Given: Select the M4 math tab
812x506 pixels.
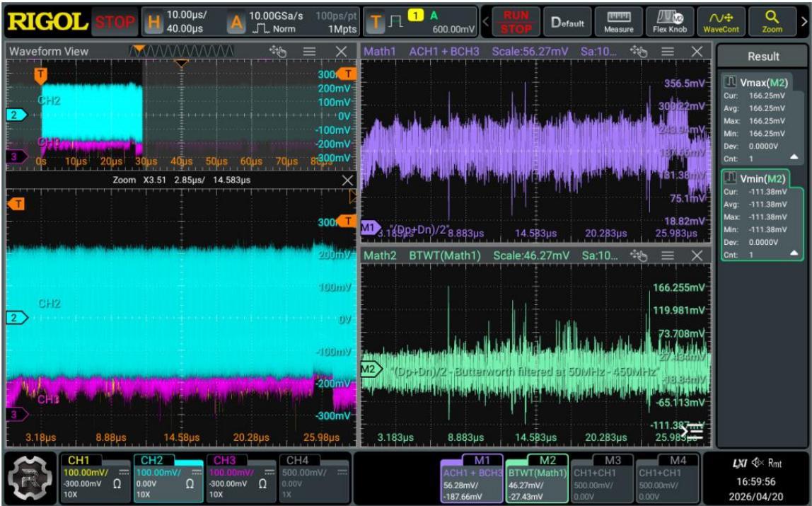Looking at the screenshot, I should point(666,478).
